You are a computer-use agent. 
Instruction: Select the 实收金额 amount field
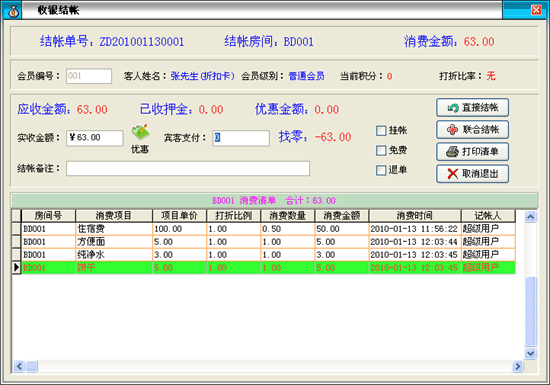click(95, 138)
